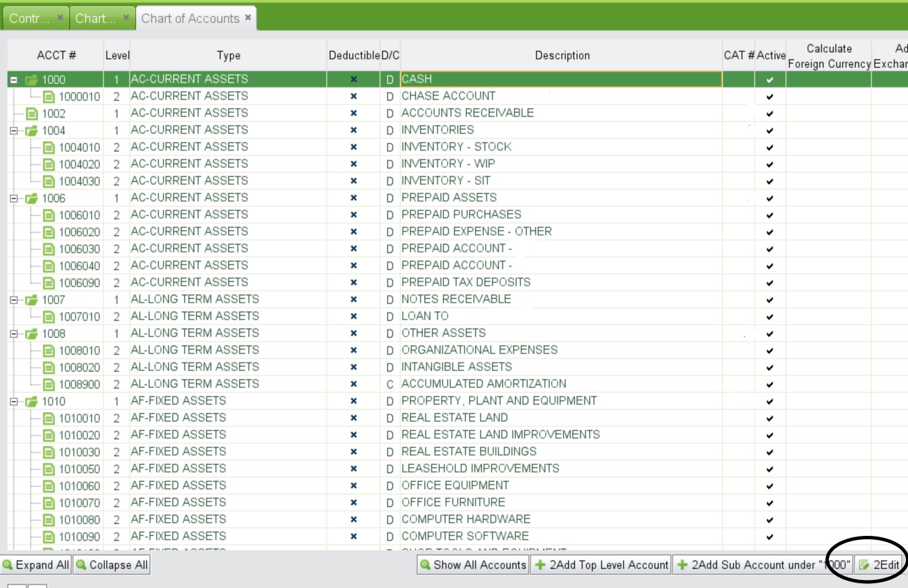Viewport: 908px width, 588px height.
Task: Collapse the 1000 CASH account node
Action: 14,80
